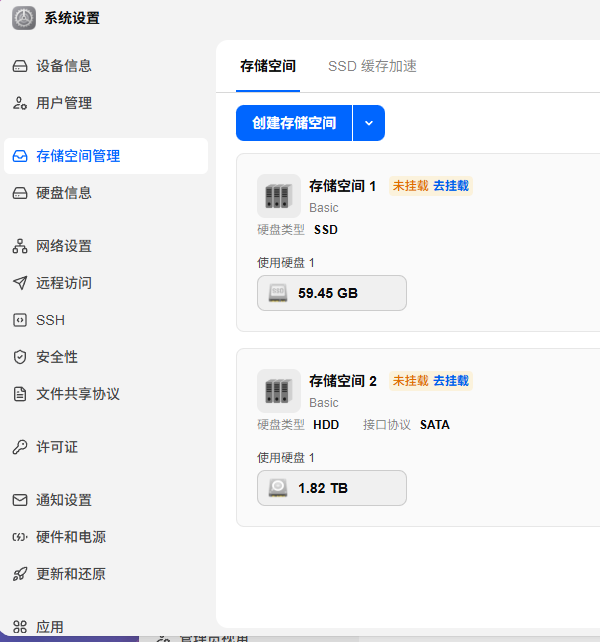Click the device info drive icon

coord(20,66)
